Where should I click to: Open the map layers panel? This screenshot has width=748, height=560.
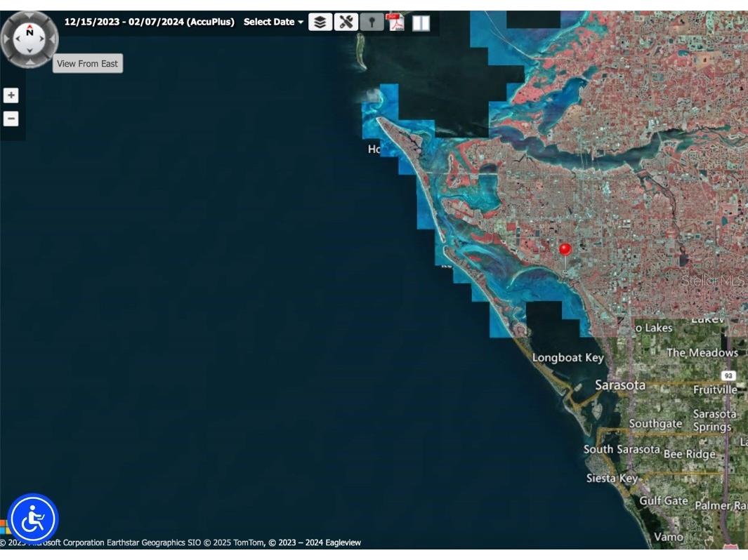click(320, 22)
